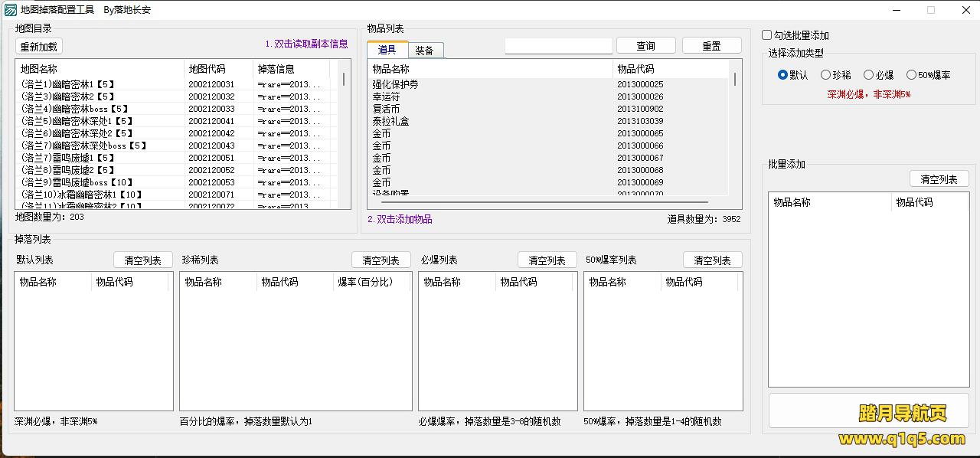Select the 50%爆率 radio button
The width and height of the screenshot is (980, 458).
(x=911, y=75)
